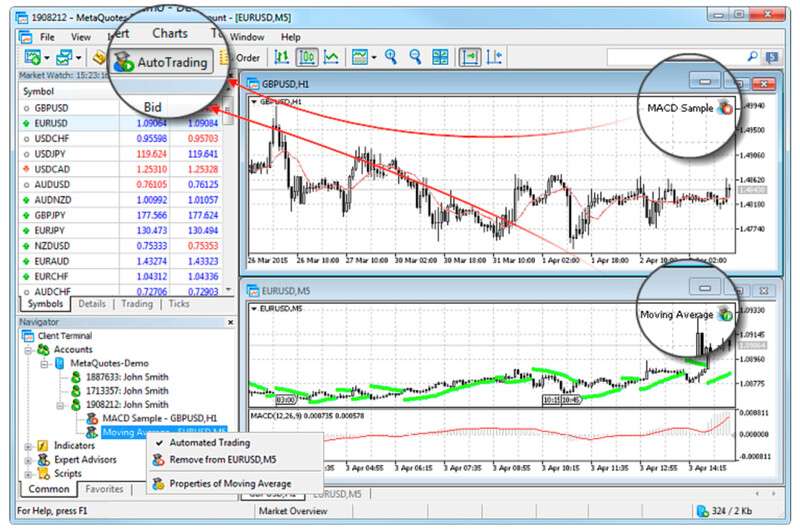Open the Window menu

coord(247,37)
